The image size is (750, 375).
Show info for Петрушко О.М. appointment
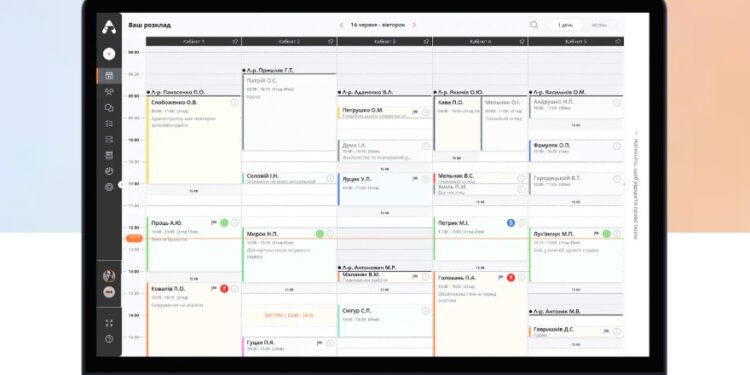coord(426,112)
